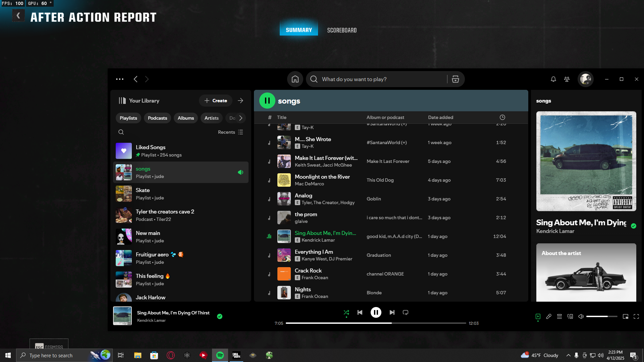The width and height of the screenshot is (644, 362).
Task: Open the Recents sort dropdown
Action: [x=230, y=132]
